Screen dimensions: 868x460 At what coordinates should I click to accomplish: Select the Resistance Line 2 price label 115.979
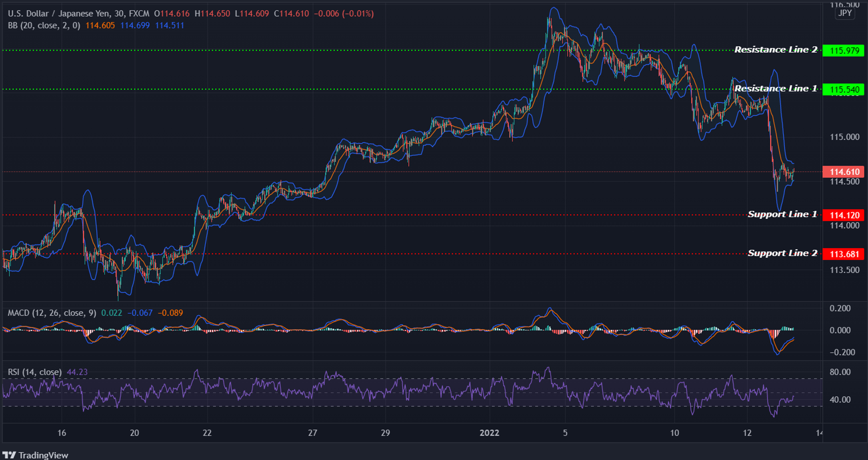843,50
